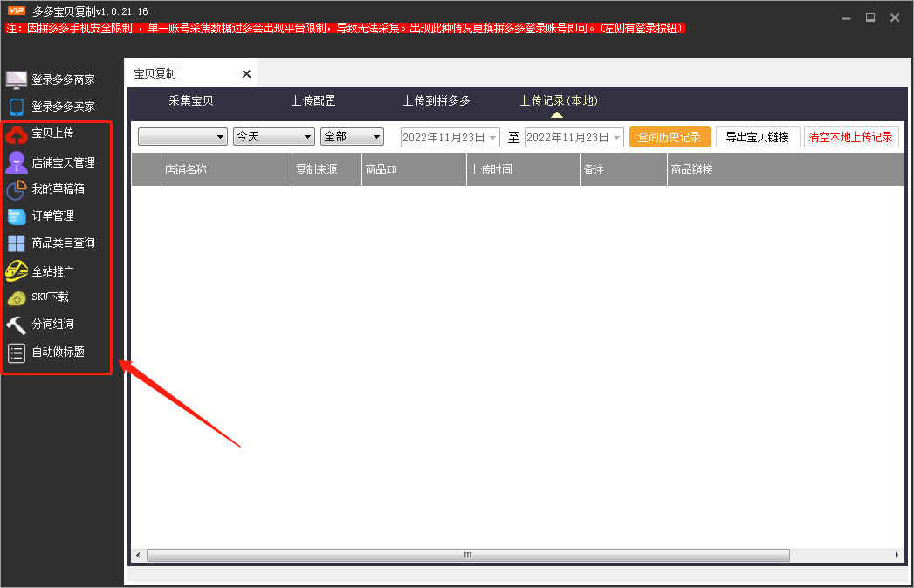Click the horizontal scrollbar at the bottom
Viewport: 914px width, 588px height.
(x=467, y=555)
